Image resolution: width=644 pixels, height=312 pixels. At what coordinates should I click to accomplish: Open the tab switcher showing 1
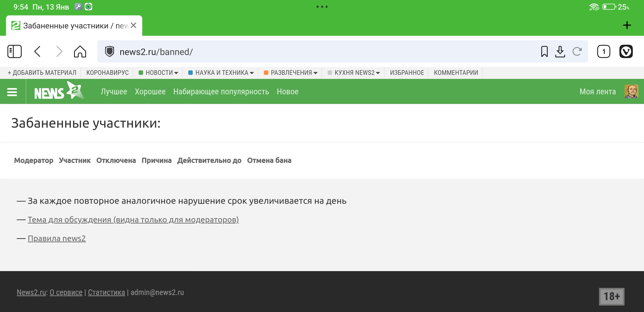(x=604, y=52)
